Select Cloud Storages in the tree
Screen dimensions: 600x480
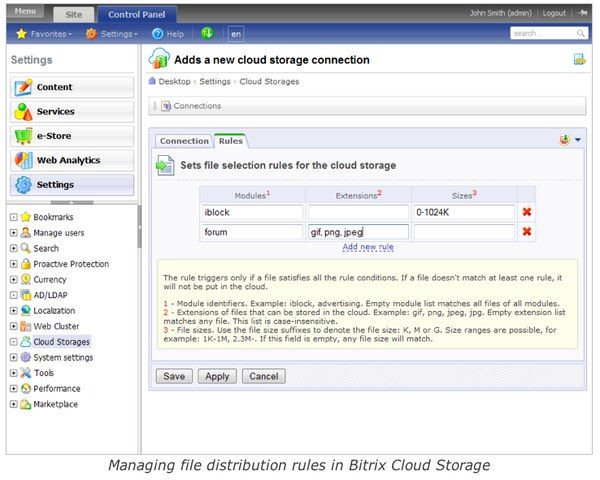[61, 341]
